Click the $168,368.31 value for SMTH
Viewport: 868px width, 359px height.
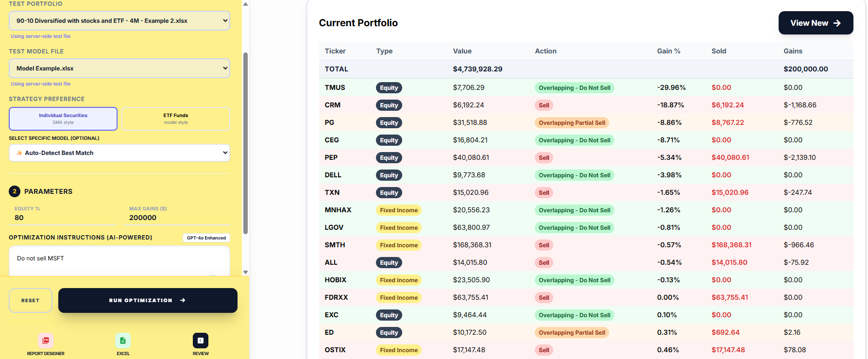tap(472, 245)
